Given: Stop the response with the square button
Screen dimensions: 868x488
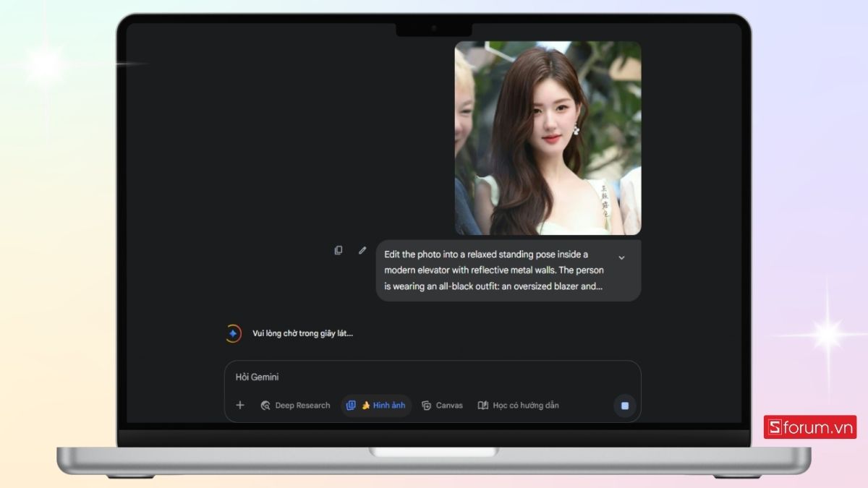Looking at the screenshot, I should 625,406.
